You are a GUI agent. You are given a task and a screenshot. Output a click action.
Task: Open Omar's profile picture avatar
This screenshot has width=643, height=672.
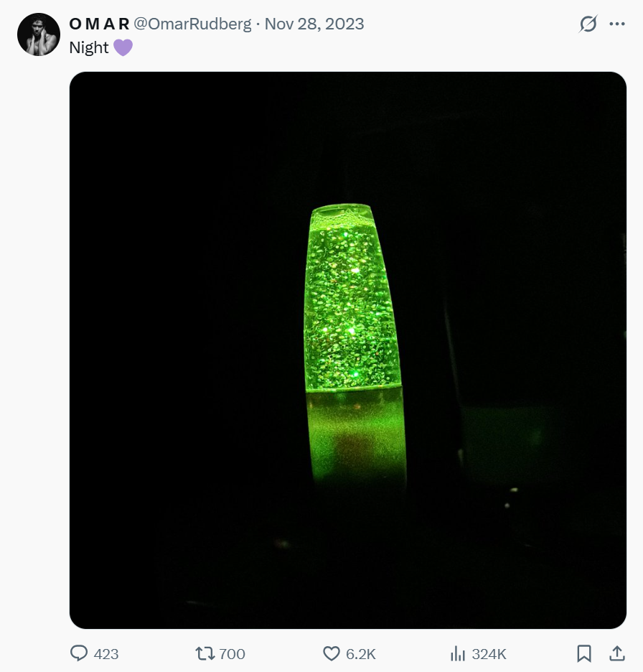pyautogui.click(x=39, y=34)
